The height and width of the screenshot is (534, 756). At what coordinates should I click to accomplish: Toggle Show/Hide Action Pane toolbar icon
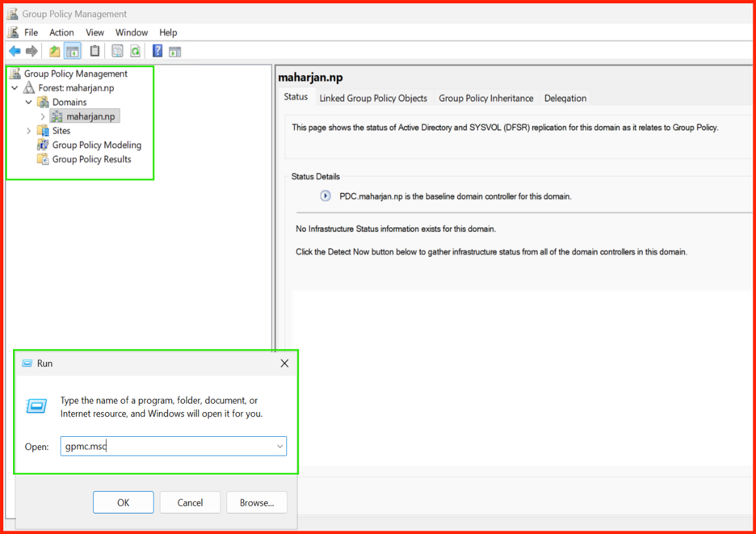click(175, 52)
